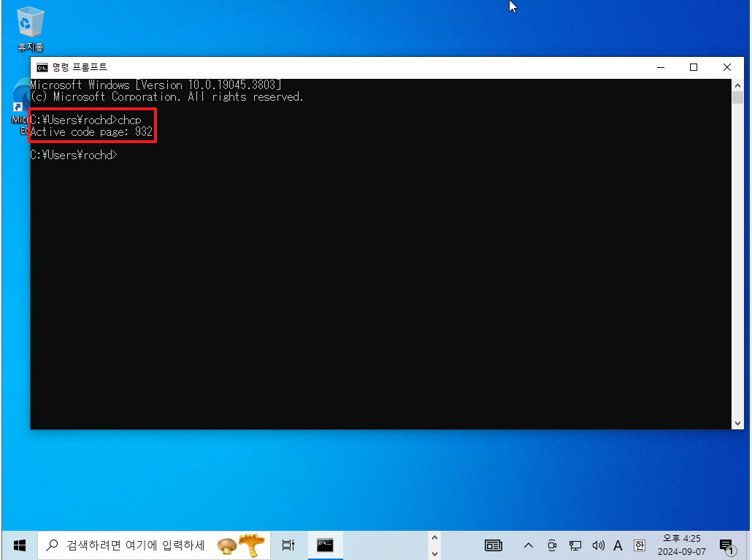752x560 pixels.
Task: Maximize the 명령 프롬프트 window
Action: (694, 68)
